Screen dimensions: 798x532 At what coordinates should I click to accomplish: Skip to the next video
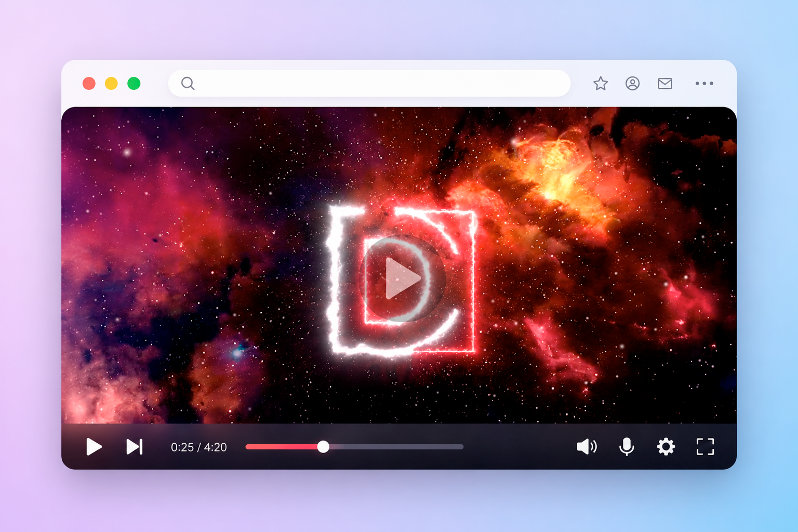135,447
